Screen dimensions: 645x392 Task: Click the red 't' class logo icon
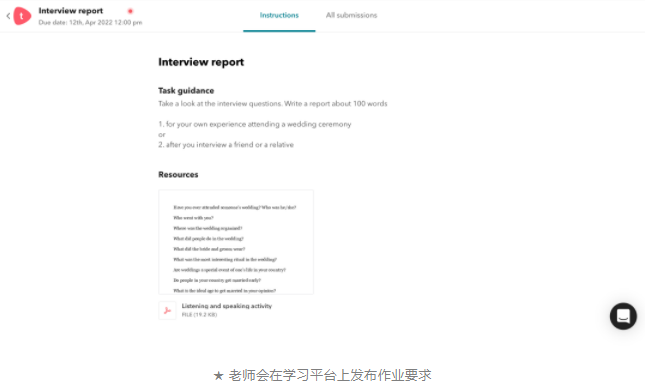click(x=22, y=16)
